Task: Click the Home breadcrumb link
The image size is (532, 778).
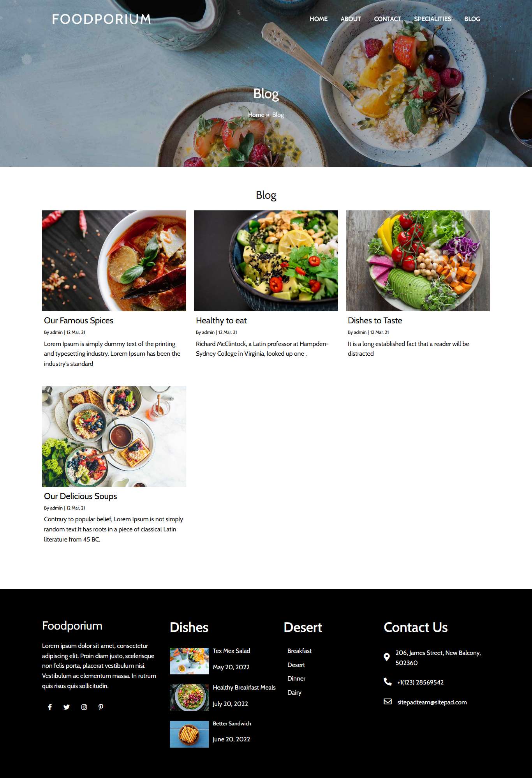Action: pyautogui.click(x=256, y=115)
